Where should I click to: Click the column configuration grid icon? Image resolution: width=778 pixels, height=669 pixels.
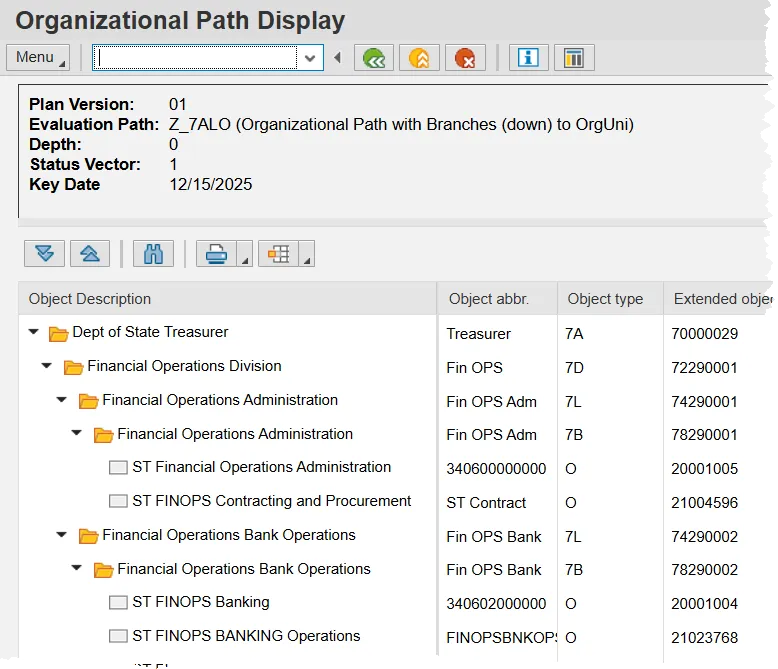click(279, 254)
